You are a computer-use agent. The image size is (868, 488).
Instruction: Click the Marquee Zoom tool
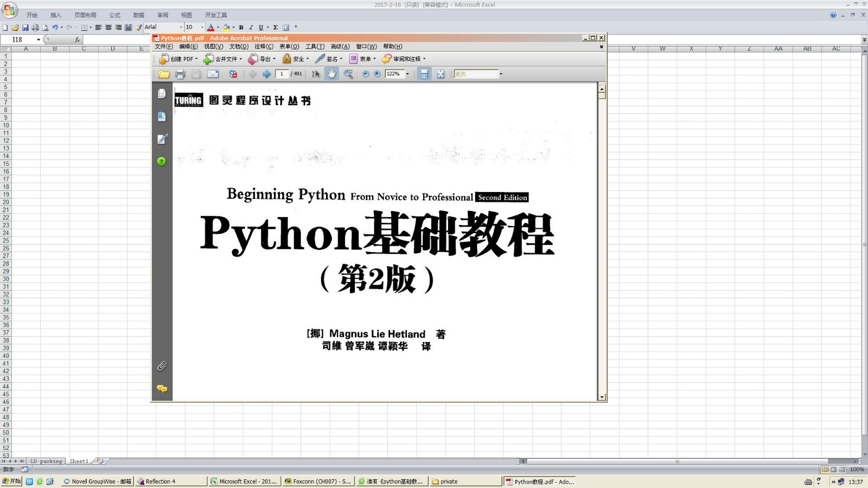348,74
